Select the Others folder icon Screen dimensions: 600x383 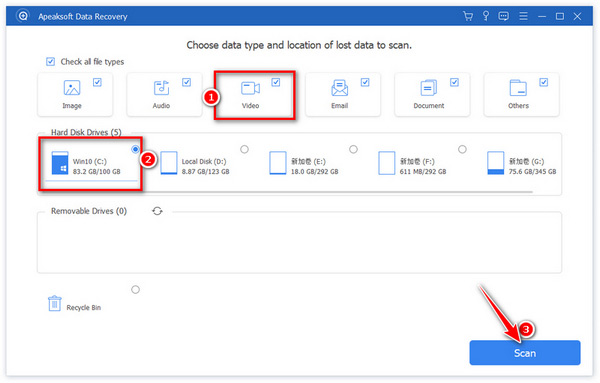coord(518,88)
